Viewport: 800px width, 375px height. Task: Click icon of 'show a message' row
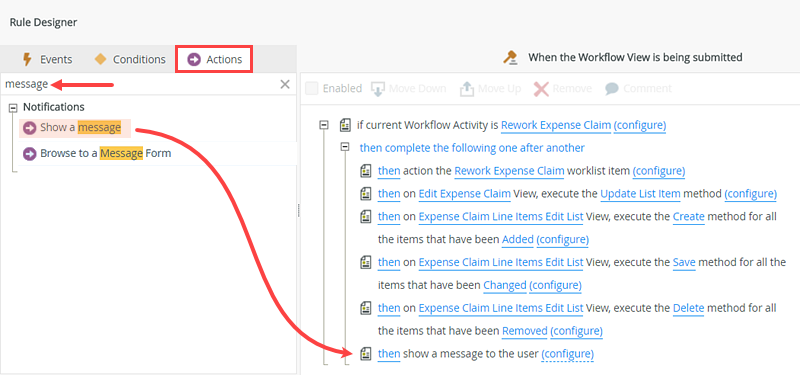tap(365, 353)
